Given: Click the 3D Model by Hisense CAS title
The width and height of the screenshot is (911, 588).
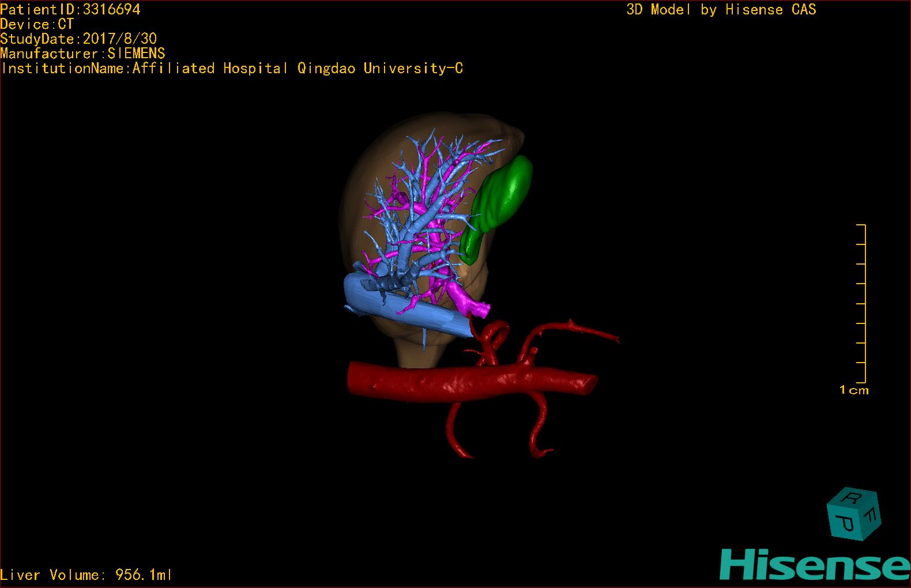Looking at the screenshot, I should tap(721, 10).
